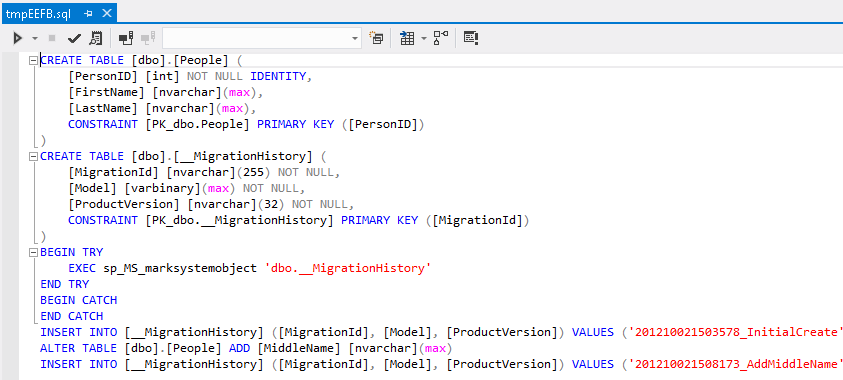Image resolution: width=843 pixels, height=380 pixels.
Task: Pin the tmpEEFB.sql tab
Action: 89,13
